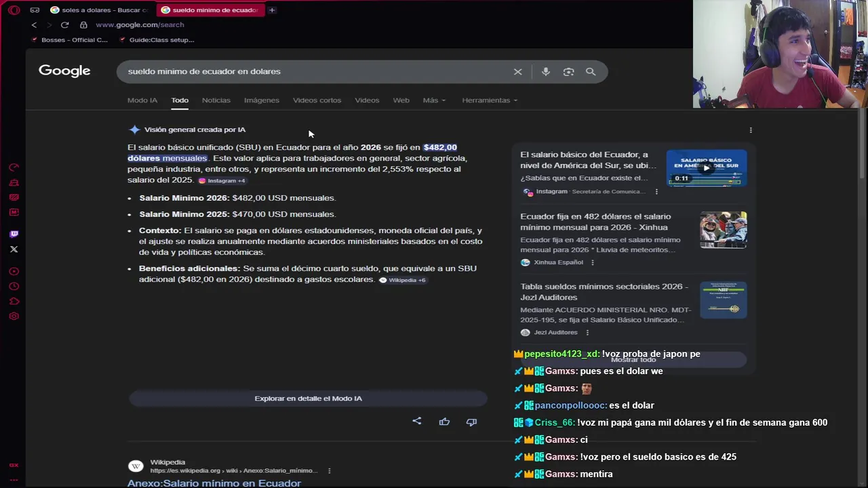Click the address bar URL

[x=140, y=25]
